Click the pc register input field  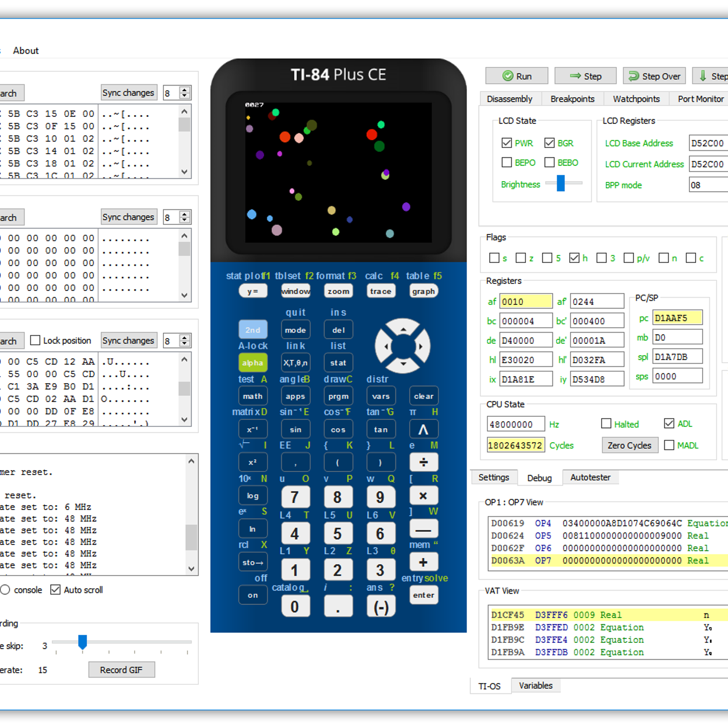click(x=677, y=318)
